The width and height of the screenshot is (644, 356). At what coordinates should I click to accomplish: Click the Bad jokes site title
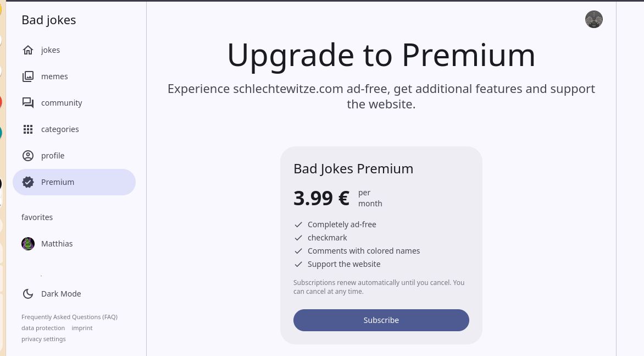tap(48, 20)
